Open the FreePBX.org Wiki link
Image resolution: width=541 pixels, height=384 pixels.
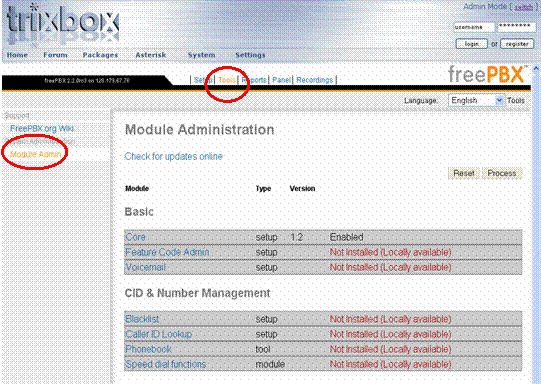[x=42, y=129]
